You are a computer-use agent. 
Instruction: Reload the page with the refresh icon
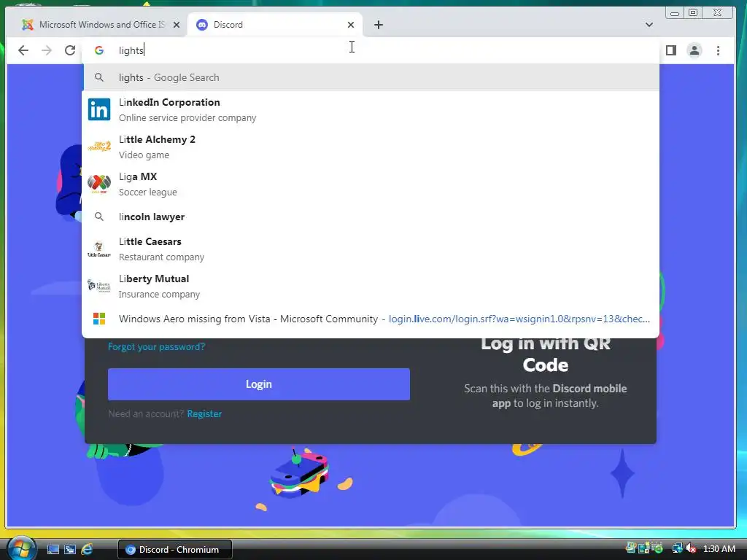coord(70,50)
